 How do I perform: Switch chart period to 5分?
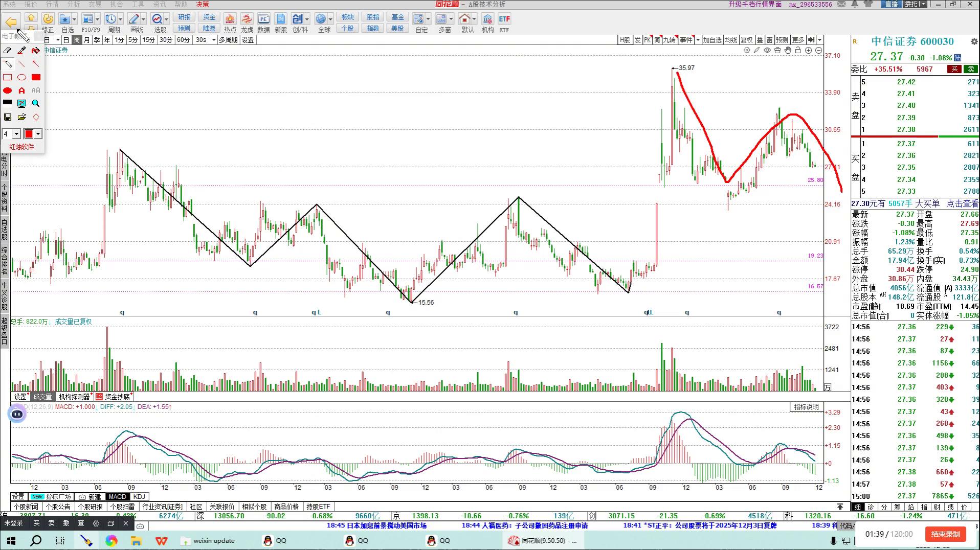pyautogui.click(x=133, y=40)
